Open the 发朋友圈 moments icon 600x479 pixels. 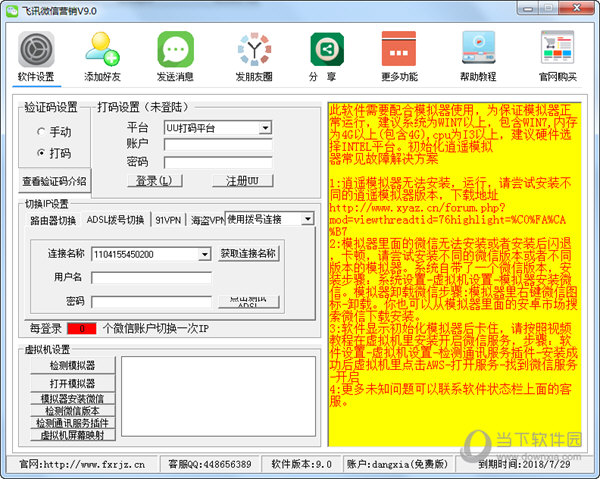(254, 50)
